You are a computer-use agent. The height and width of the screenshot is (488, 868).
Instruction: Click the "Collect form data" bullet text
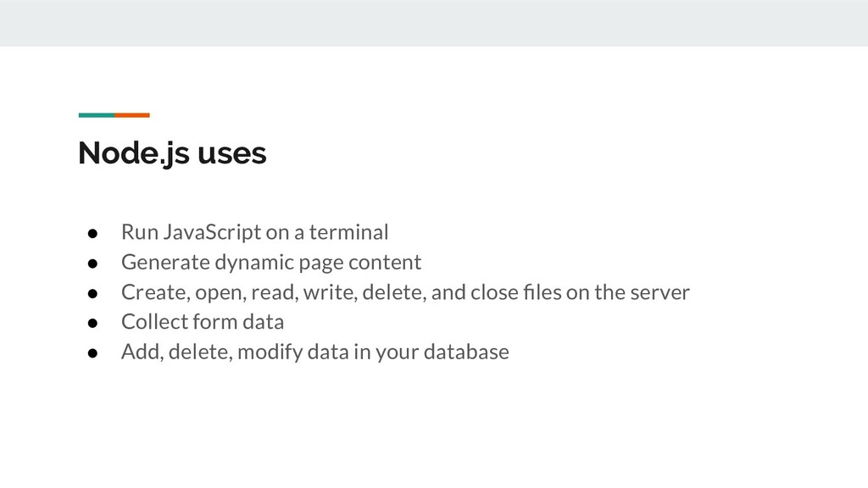(203, 322)
